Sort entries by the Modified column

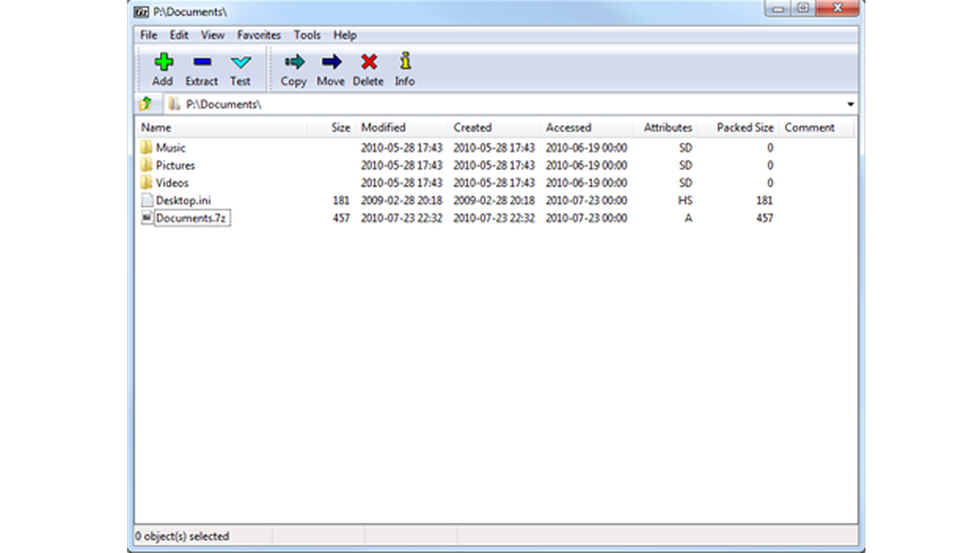[x=383, y=127]
